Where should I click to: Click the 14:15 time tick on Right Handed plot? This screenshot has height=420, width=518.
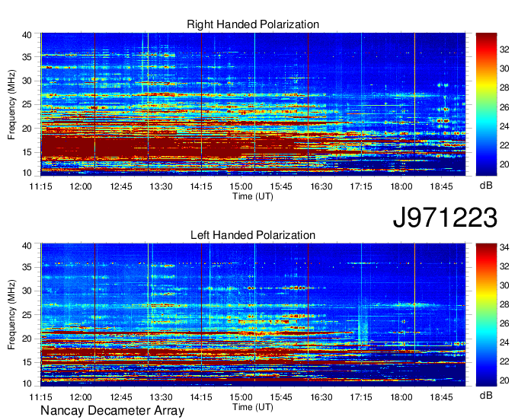[201, 186]
